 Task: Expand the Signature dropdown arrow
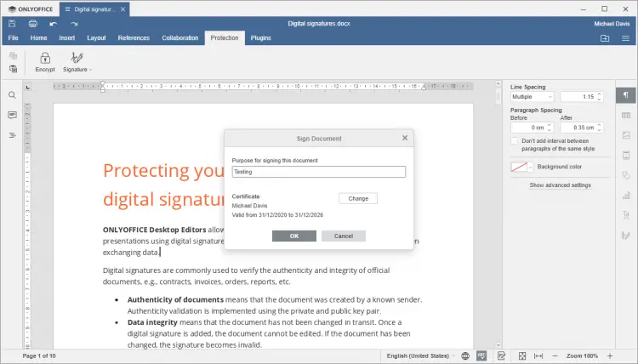(90, 70)
